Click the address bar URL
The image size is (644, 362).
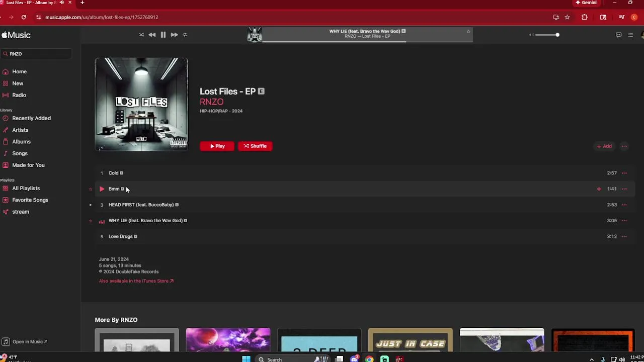click(x=102, y=17)
